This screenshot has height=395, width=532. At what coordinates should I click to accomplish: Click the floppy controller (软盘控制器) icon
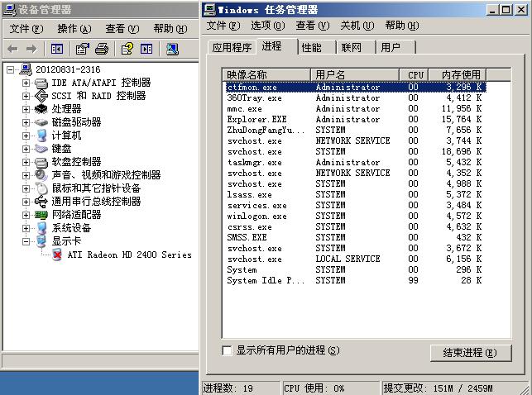click(x=41, y=162)
